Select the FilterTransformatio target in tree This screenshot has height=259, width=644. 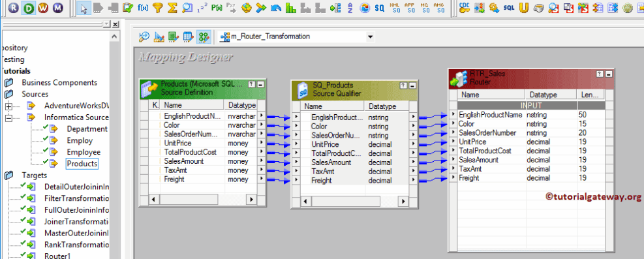click(76, 198)
